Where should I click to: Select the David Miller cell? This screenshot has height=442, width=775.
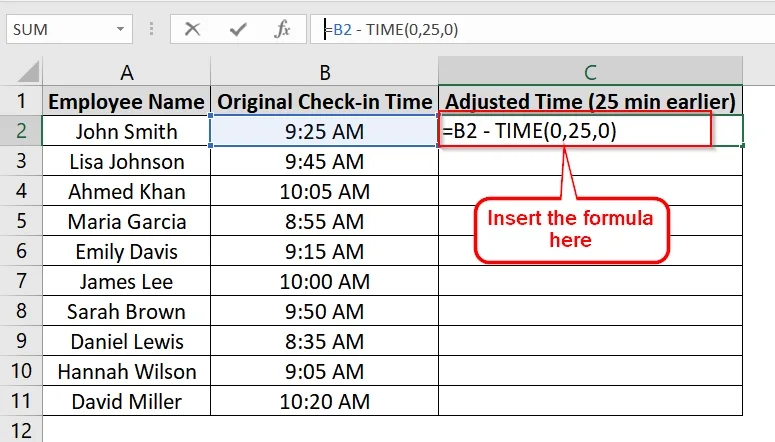coord(127,401)
